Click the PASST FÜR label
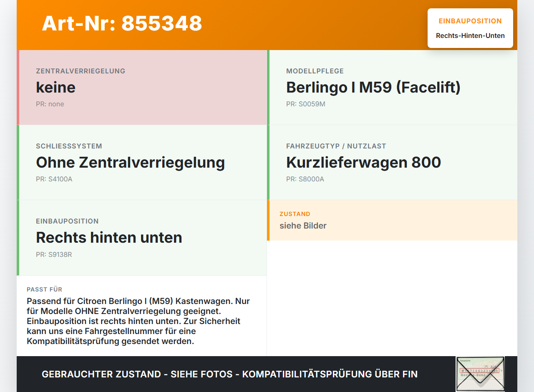The width and height of the screenshot is (534, 392). click(45, 289)
